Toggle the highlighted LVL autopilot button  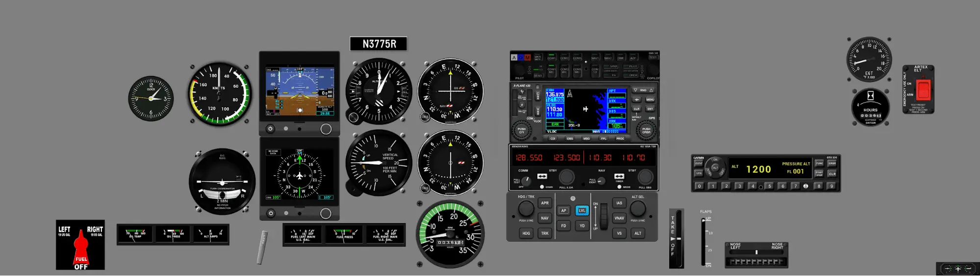point(582,211)
